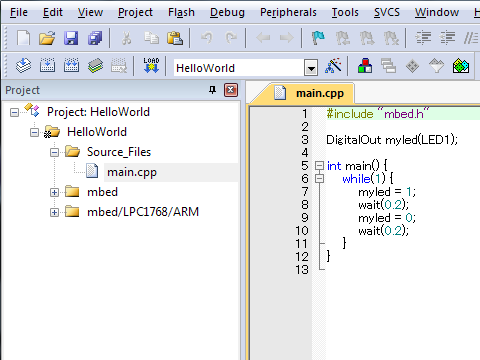Screen dimensions: 480x360
Task: Open the Debug menu
Action: coord(227,12)
